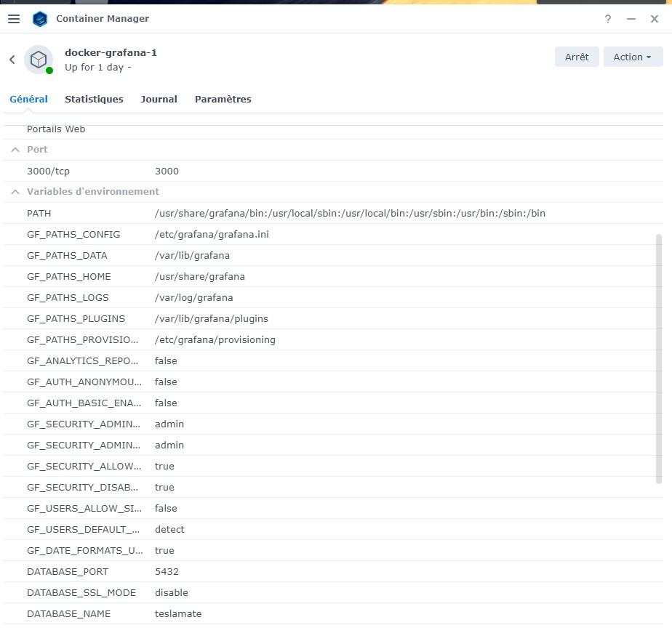Switch to the Statistiques tab

click(x=94, y=100)
